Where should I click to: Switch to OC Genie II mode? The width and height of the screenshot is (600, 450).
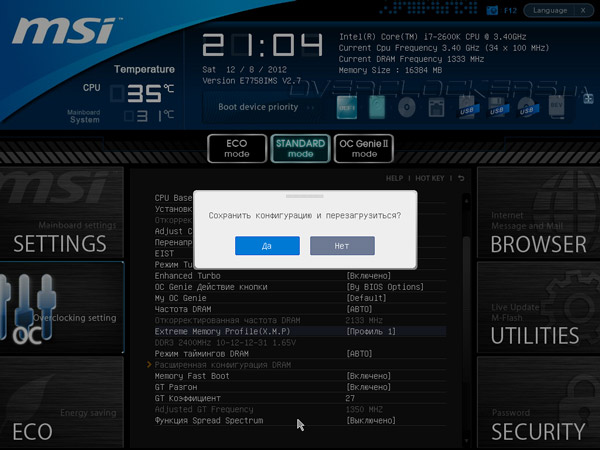(364, 148)
